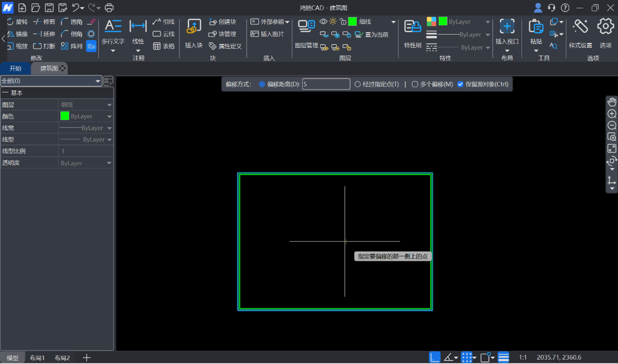Click the offset distance input field
This screenshot has width=618, height=364.
[326, 84]
